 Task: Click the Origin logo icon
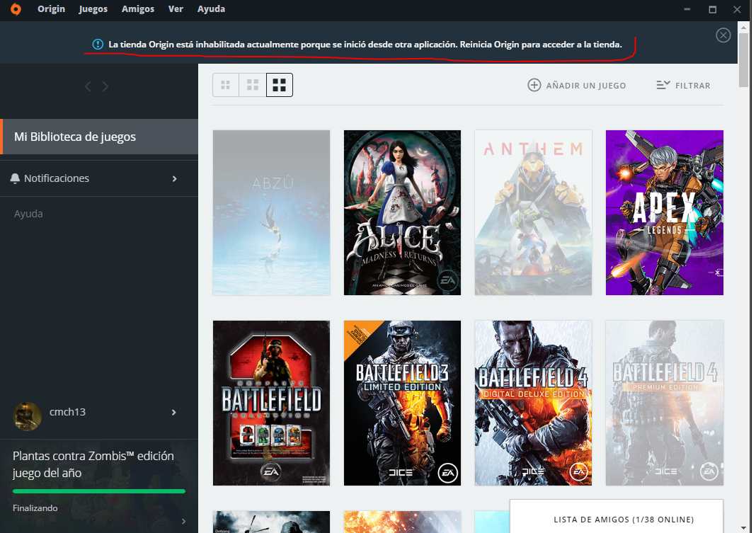tap(16, 9)
